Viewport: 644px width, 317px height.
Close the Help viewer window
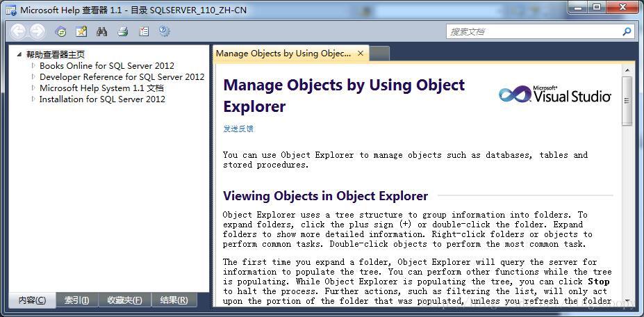[x=622, y=6]
